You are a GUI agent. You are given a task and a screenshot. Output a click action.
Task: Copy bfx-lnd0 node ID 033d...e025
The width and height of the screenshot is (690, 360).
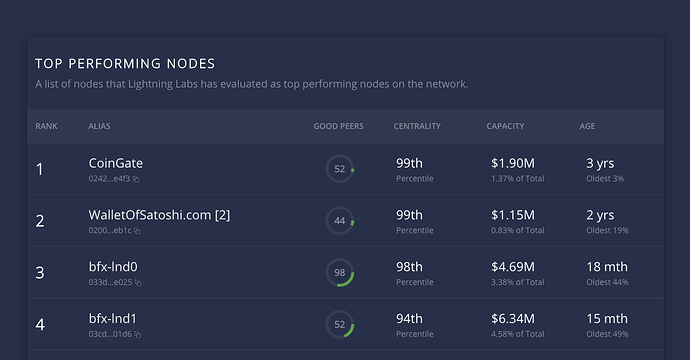click(138, 283)
